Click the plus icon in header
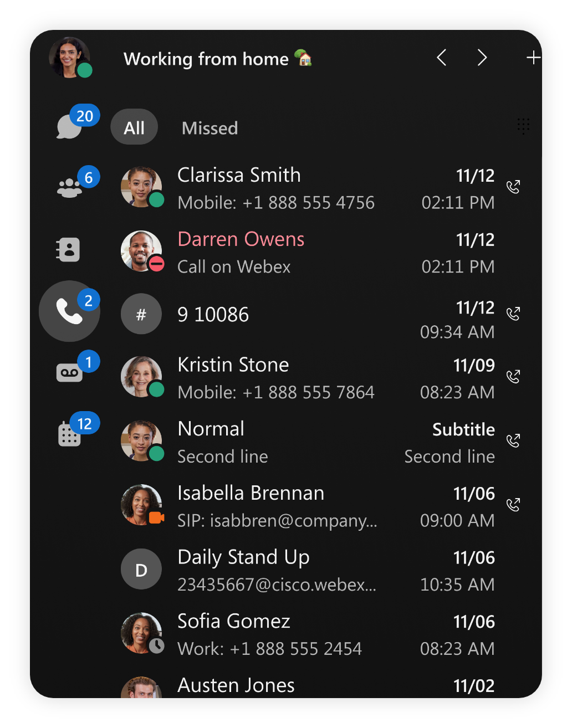572x728 pixels. (533, 58)
